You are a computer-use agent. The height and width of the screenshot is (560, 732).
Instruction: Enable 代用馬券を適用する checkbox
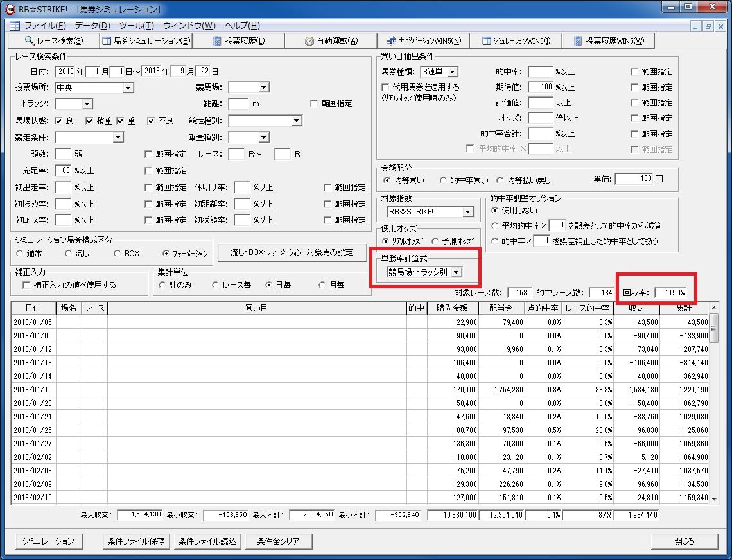pyautogui.click(x=385, y=87)
